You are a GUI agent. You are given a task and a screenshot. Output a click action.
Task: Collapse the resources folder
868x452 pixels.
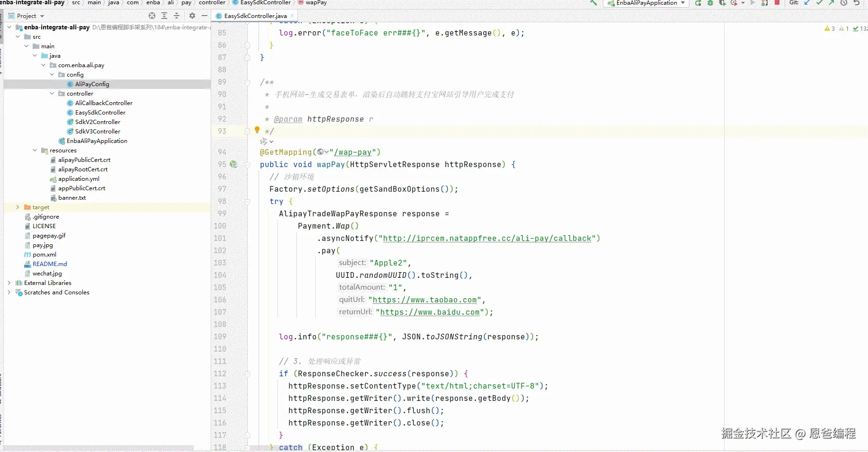pos(35,150)
